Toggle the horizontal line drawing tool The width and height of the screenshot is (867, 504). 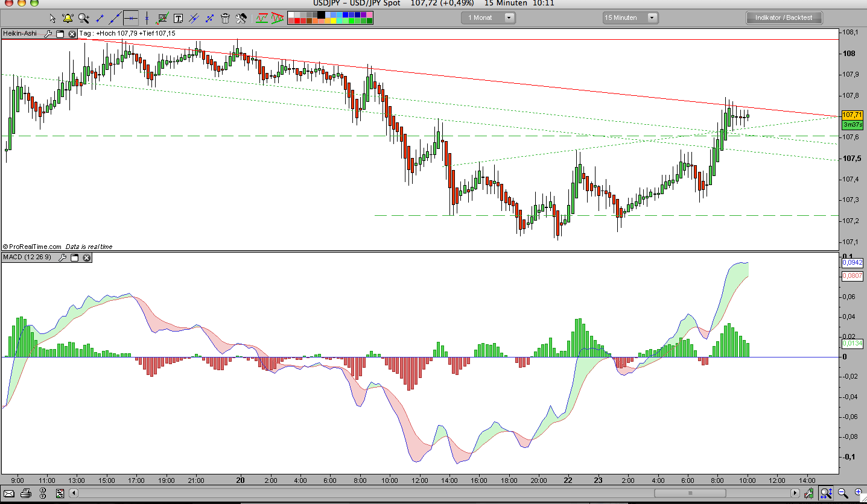coord(130,18)
